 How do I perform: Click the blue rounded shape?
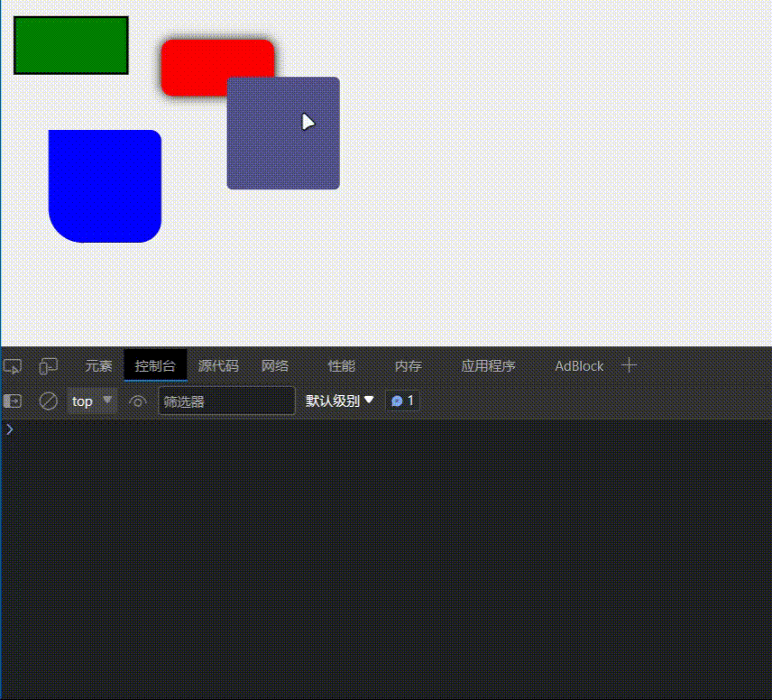105,186
